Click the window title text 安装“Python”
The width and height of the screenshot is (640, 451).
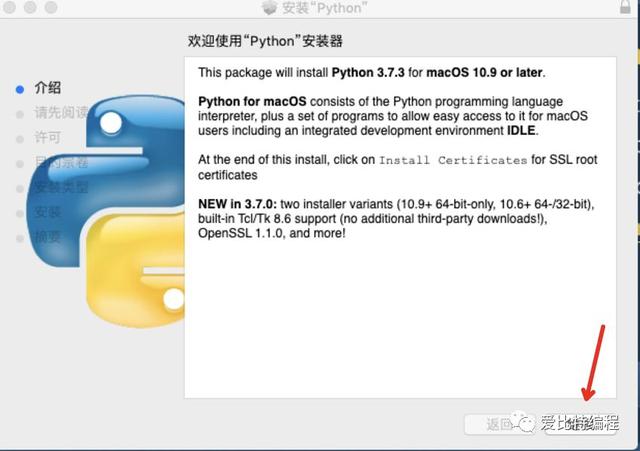[324, 8]
